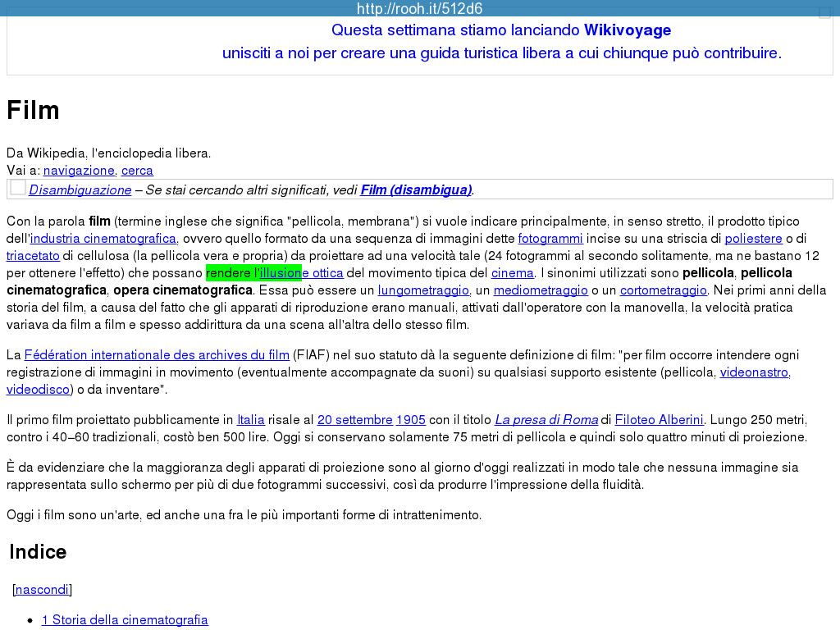Open the lungometraggio link
This screenshot has width=840, height=630.
click(x=423, y=290)
